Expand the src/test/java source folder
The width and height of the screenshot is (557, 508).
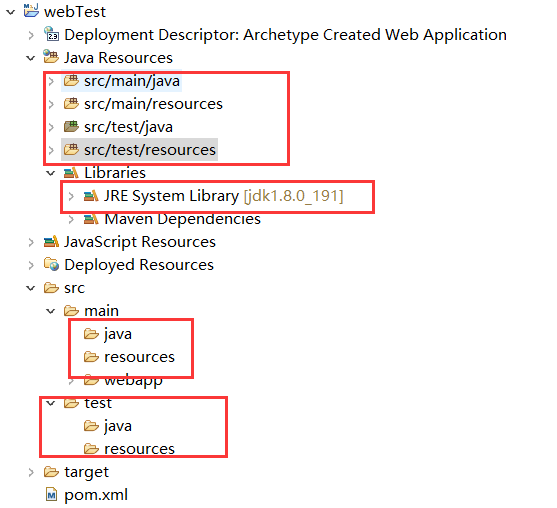[x=51, y=127]
